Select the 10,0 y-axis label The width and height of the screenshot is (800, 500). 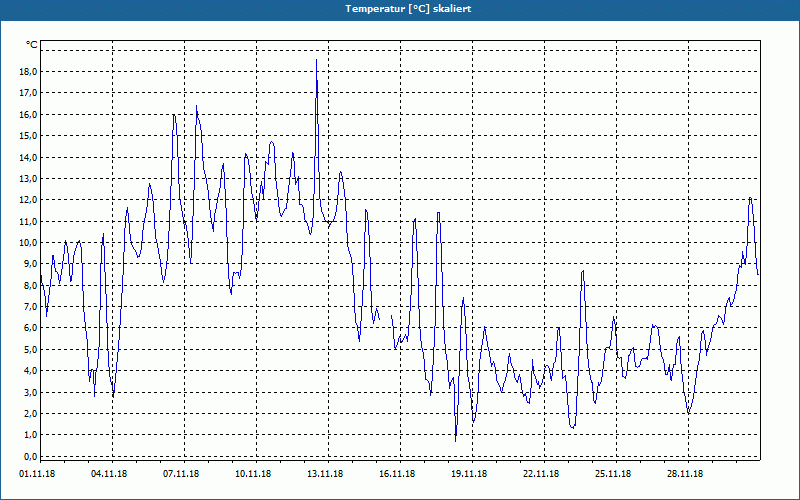pos(28,242)
